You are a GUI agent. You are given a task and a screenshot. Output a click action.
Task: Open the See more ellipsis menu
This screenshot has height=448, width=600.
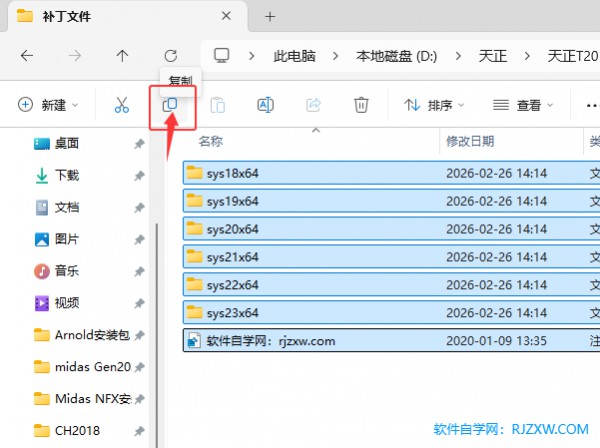click(x=592, y=105)
